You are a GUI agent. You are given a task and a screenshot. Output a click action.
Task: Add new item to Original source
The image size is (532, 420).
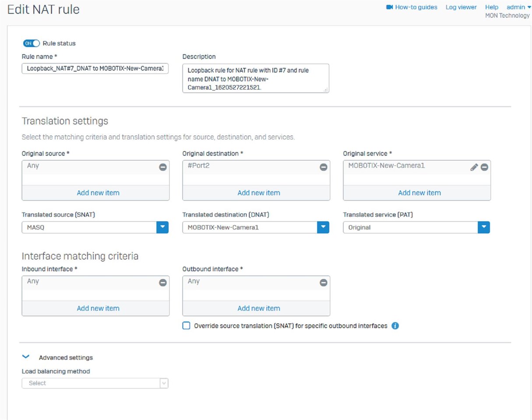pos(98,193)
